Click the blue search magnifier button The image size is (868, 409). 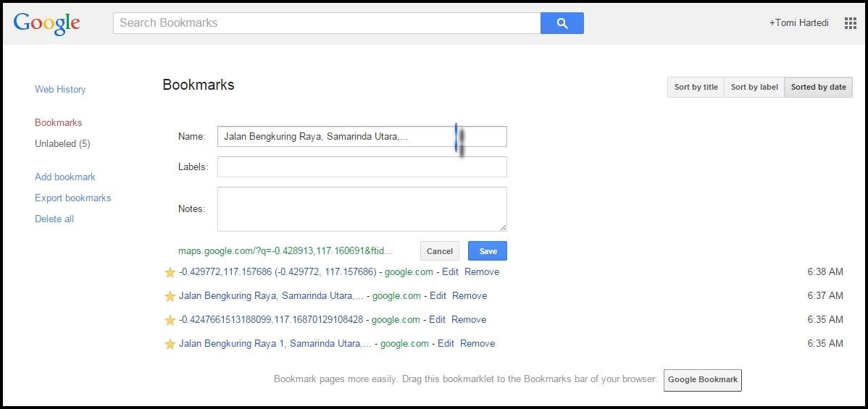point(562,23)
